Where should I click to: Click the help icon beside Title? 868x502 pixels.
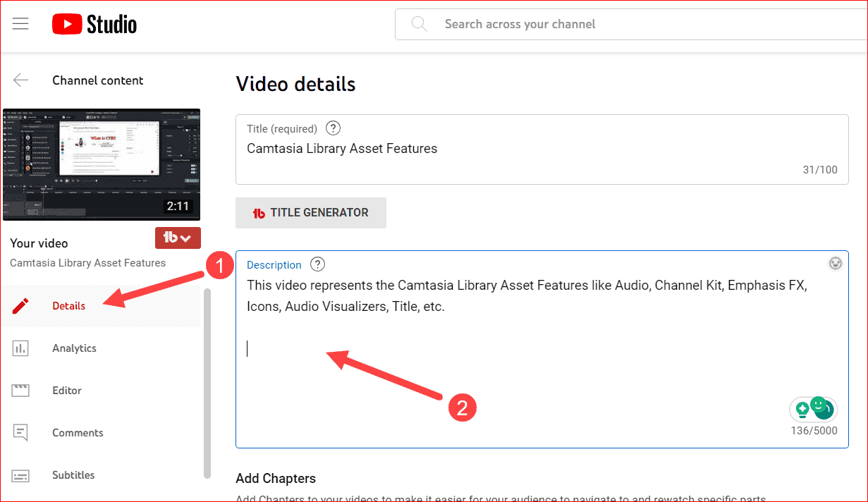(334, 128)
